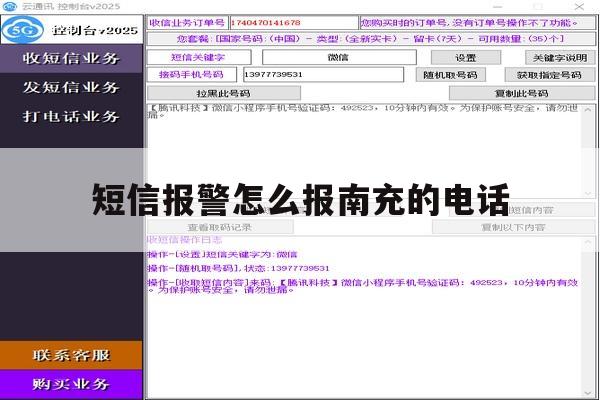This screenshot has height=400, width=600.
Task: Click log line 操作-[收取短信内容]来码
Action: [363, 286]
